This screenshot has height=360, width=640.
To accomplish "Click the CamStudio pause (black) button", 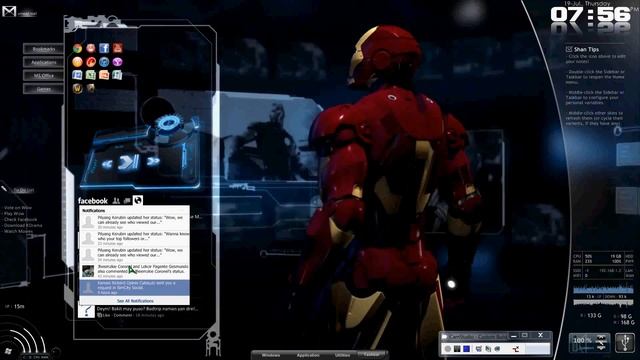I will pyautogui.click(x=457, y=349).
